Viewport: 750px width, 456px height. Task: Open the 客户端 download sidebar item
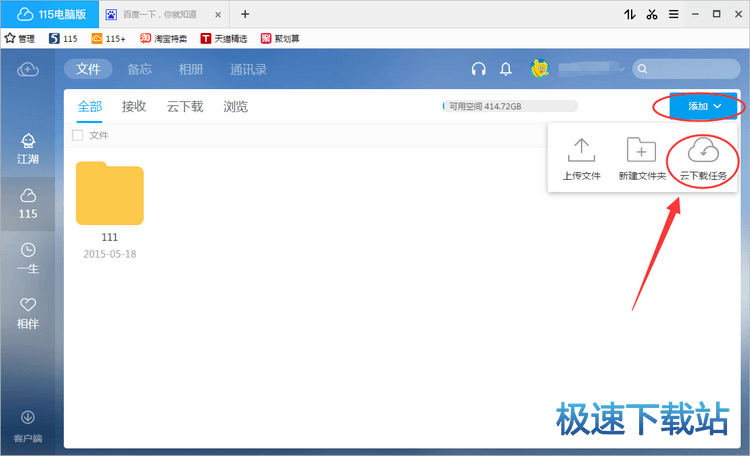28,426
